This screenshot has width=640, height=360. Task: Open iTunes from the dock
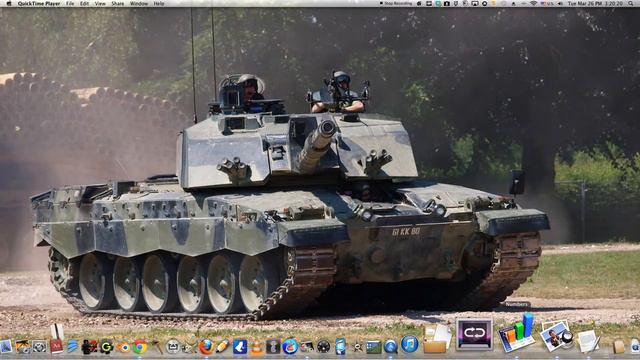point(409,344)
